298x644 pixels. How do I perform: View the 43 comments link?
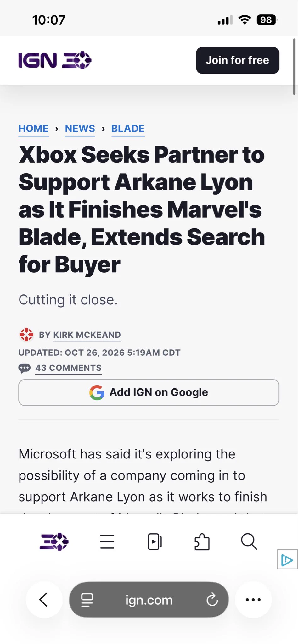(68, 368)
